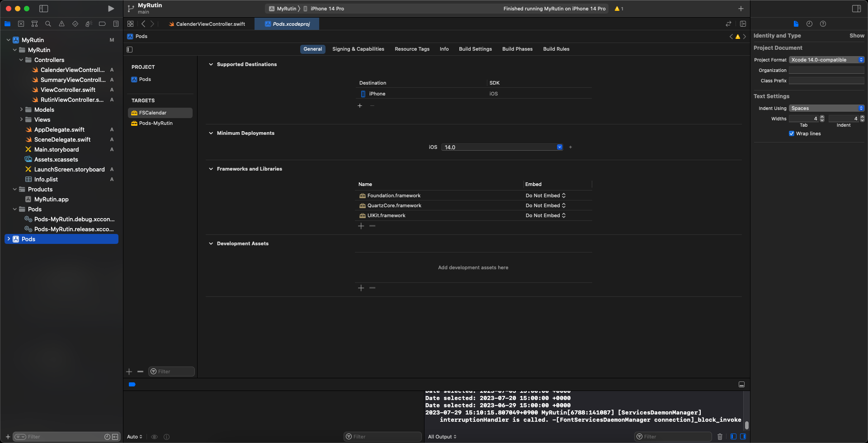This screenshot has height=443, width=868.
Task: Switch to the Resource Tags tab
Action: point(412,49)
